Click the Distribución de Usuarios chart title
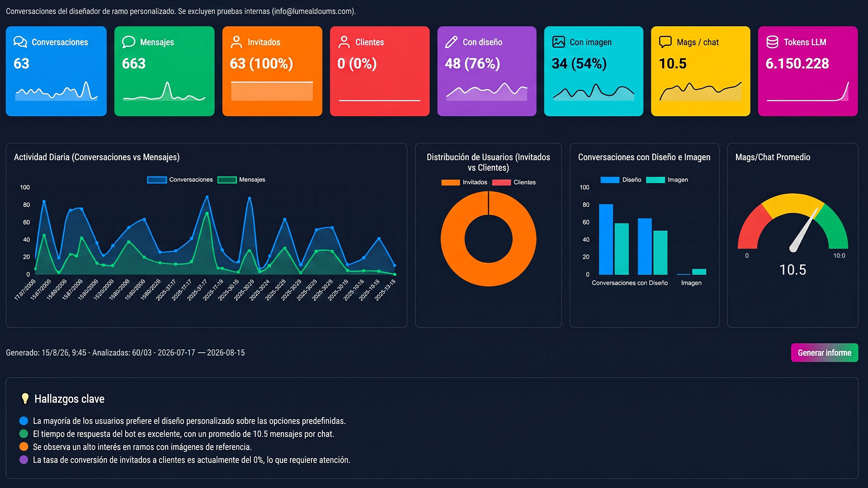The width and height of the screenshot is (868, 488). (x=488, y=162)
